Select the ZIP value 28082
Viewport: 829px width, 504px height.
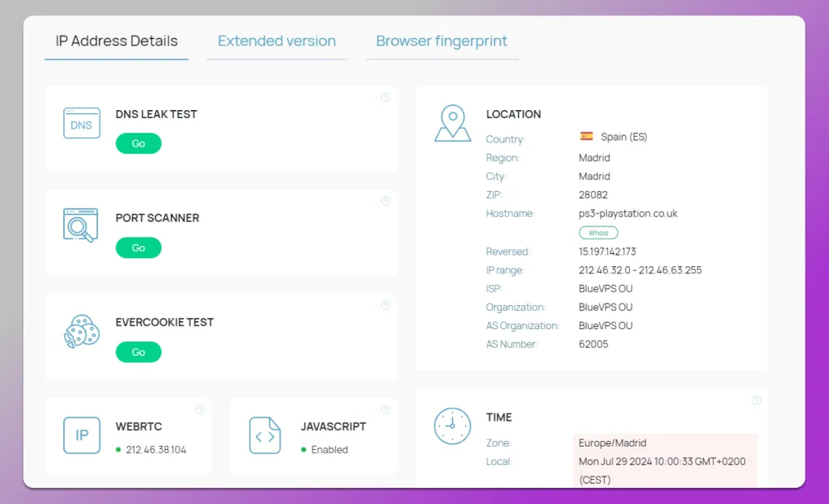[x=593, y=195]
